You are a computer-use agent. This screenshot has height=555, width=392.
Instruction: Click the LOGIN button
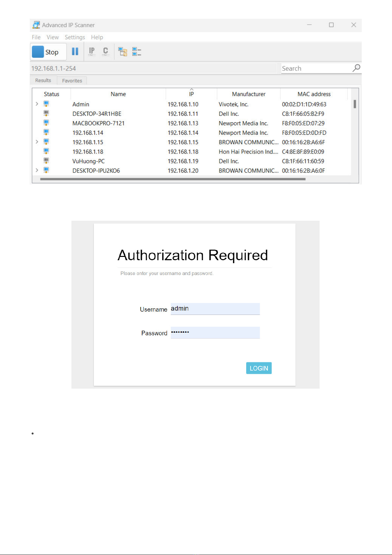259,368
